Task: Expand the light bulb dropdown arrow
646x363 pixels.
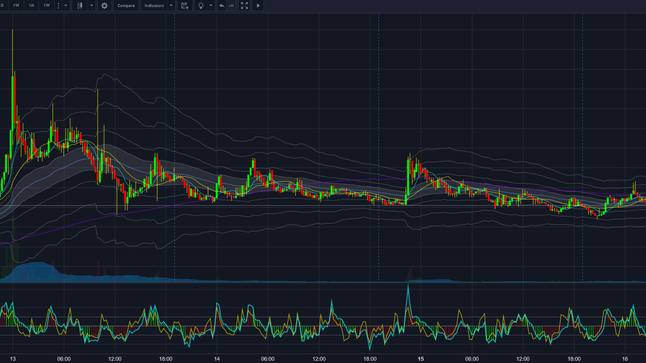Action: tap(211, 6)
